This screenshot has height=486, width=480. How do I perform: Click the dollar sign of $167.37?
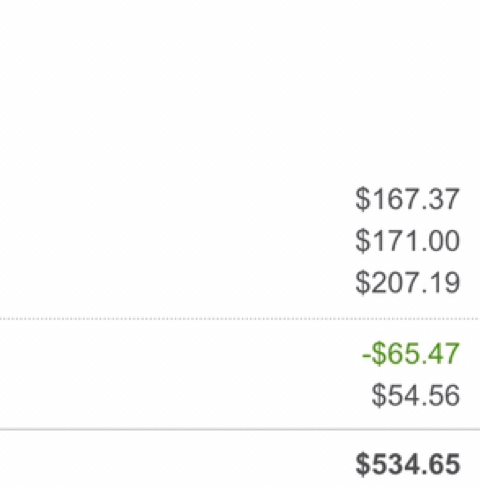point(363,199)
